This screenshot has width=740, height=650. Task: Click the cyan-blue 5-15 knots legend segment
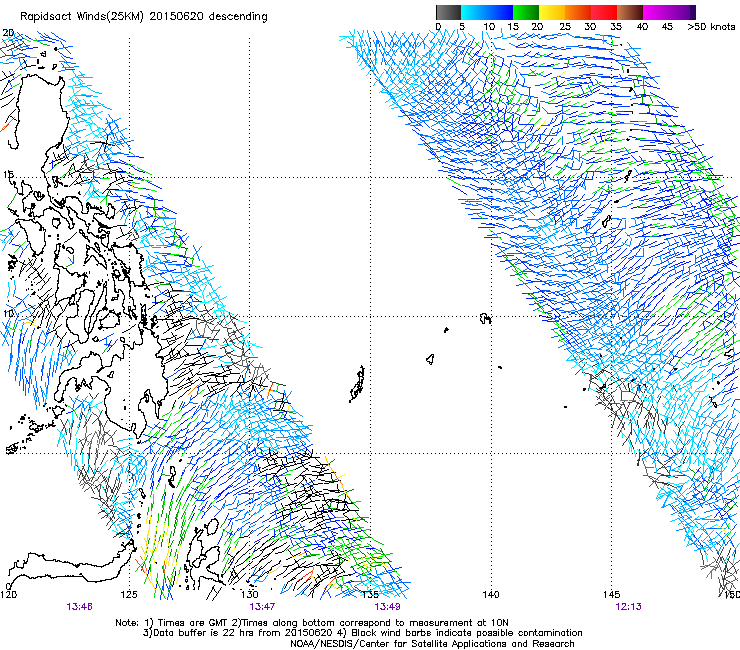487,12
